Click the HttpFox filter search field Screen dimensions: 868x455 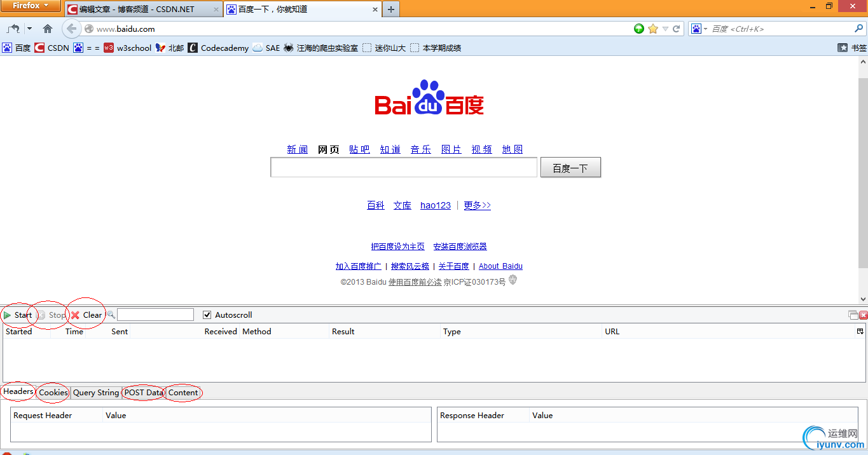155,315
